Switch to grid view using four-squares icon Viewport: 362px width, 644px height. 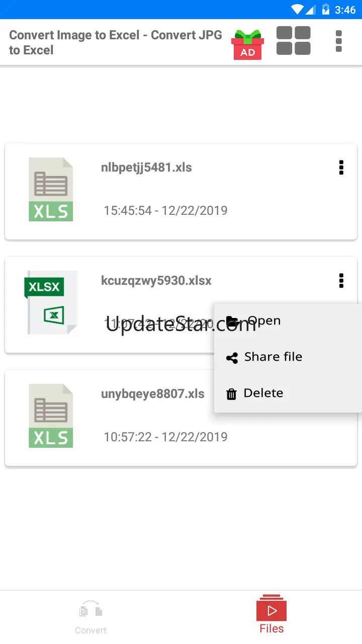(294, 41)
